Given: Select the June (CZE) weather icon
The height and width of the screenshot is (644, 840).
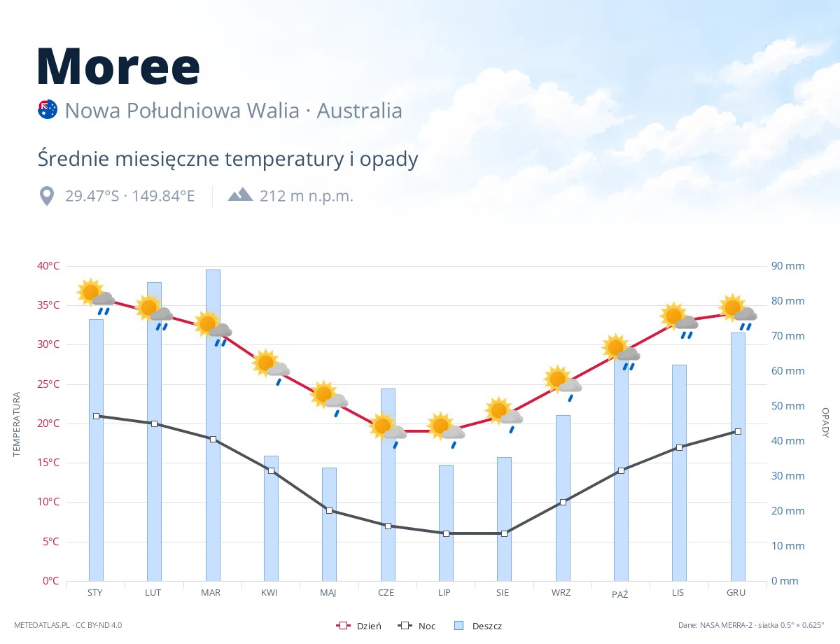Looking at the screenshot, I should (388, 430).
